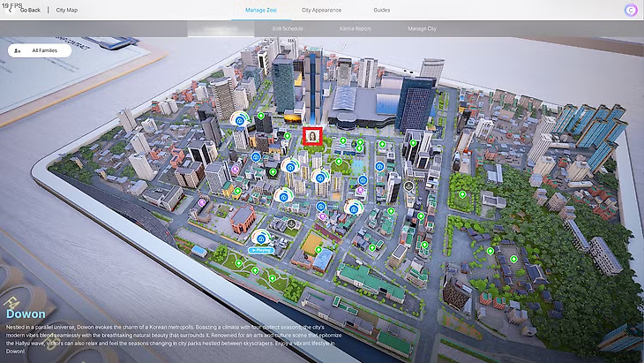
Task: Click the blue home marker above the Playing label
Action: point(262,237)
